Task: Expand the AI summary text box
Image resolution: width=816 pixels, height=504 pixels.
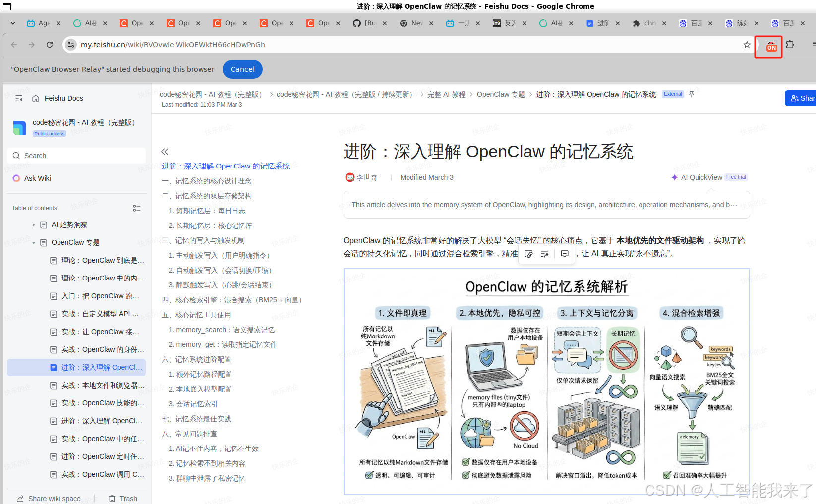Action: pyautogui.click(x=546, y=205)
